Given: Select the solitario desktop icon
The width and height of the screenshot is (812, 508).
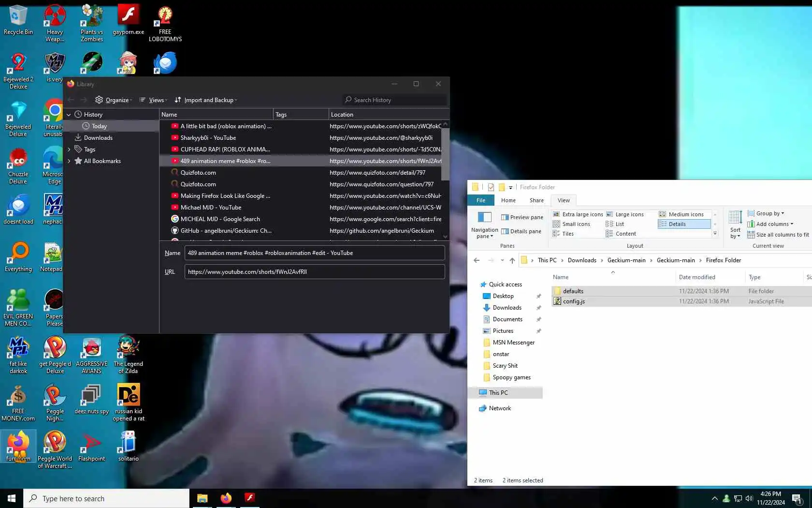Looking at the screenshot, I should [x=129, y=447].
